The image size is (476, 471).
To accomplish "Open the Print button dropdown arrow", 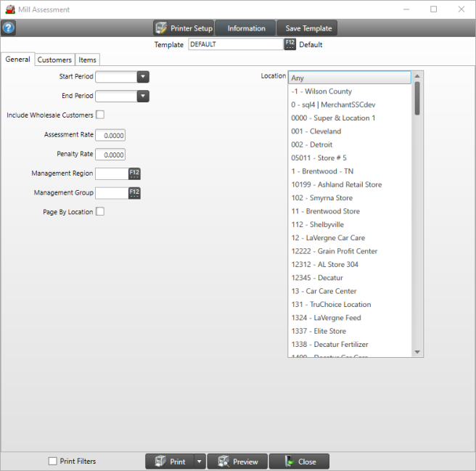I will click(200, 462).
